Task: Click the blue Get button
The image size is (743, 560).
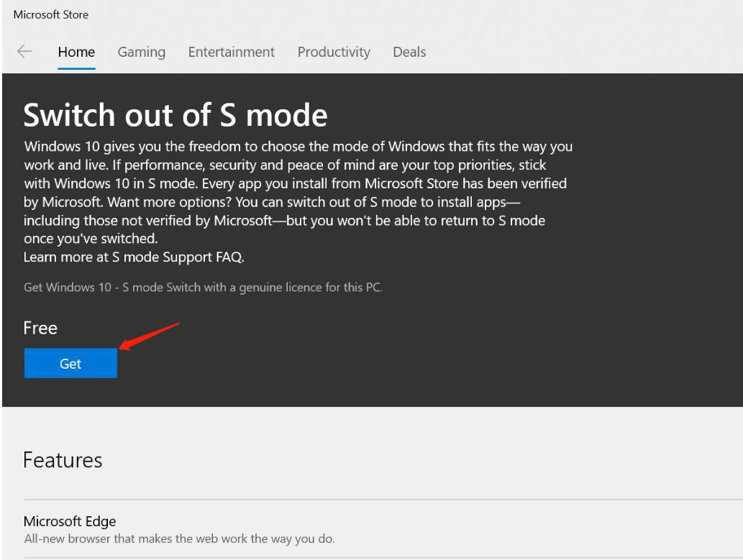Action: tap(70, 363)
